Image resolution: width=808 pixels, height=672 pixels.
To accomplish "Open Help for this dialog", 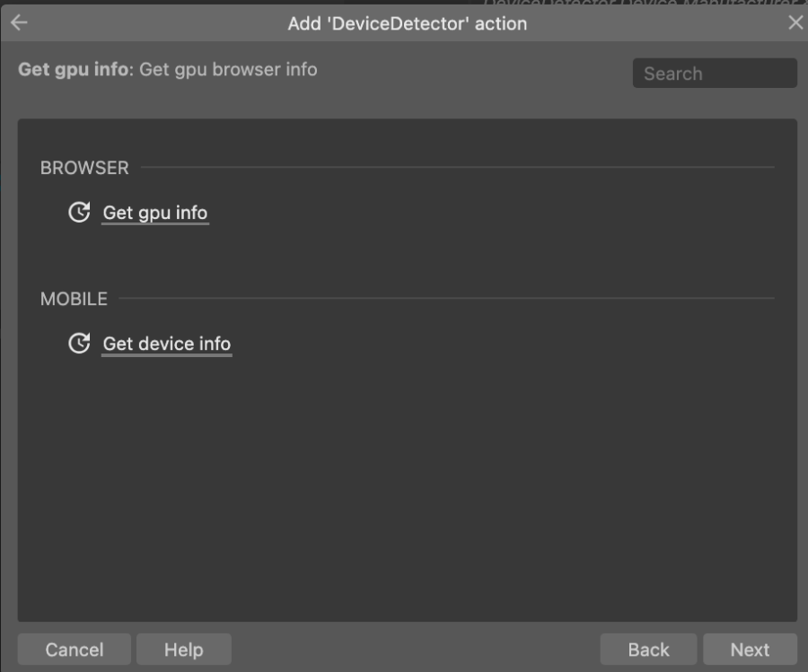I will [184, 650].
